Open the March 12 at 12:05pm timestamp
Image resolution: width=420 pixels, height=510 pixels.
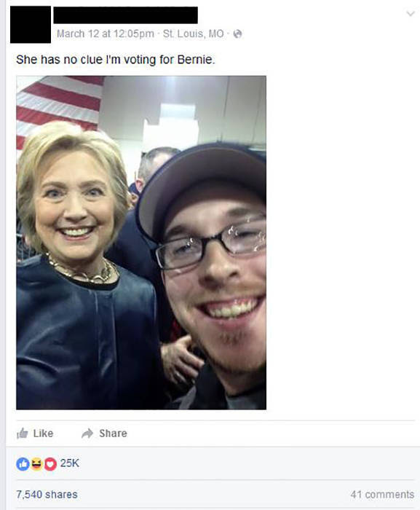click(106, 34)
